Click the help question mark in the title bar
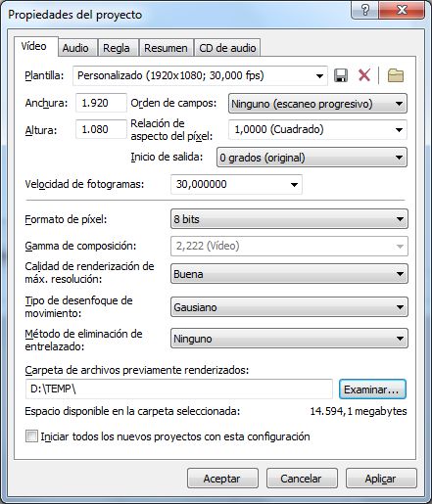This screenshot has width=432, height=504. (365, 10)
